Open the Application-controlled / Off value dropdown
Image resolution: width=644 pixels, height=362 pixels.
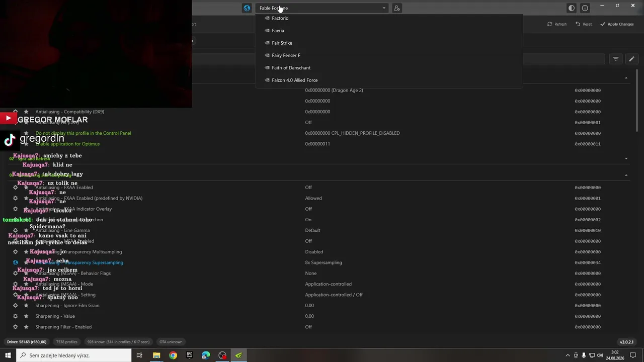[x=334, y=295]
